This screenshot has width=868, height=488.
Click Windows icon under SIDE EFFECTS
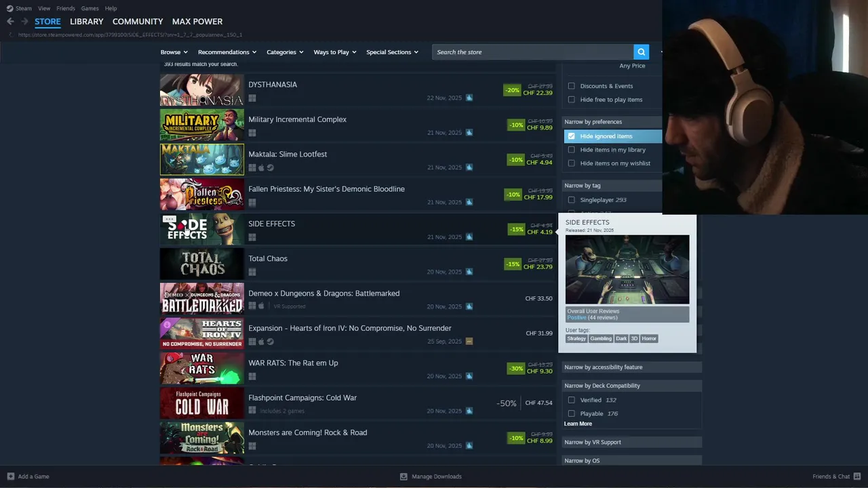(x=252, y=237)
